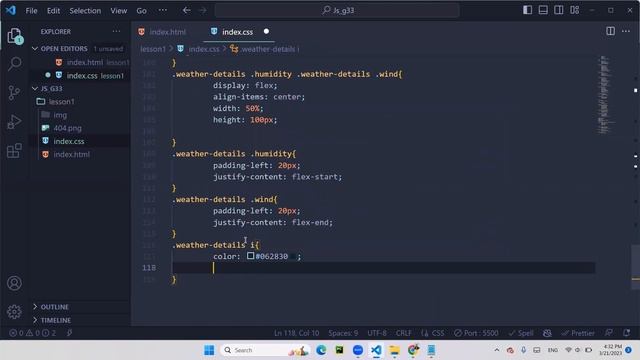Image resolution: width=640 pixels, height=360 pixels.
Task: Toggle the secondary sidebar layout icon
Action: point(559,10)
